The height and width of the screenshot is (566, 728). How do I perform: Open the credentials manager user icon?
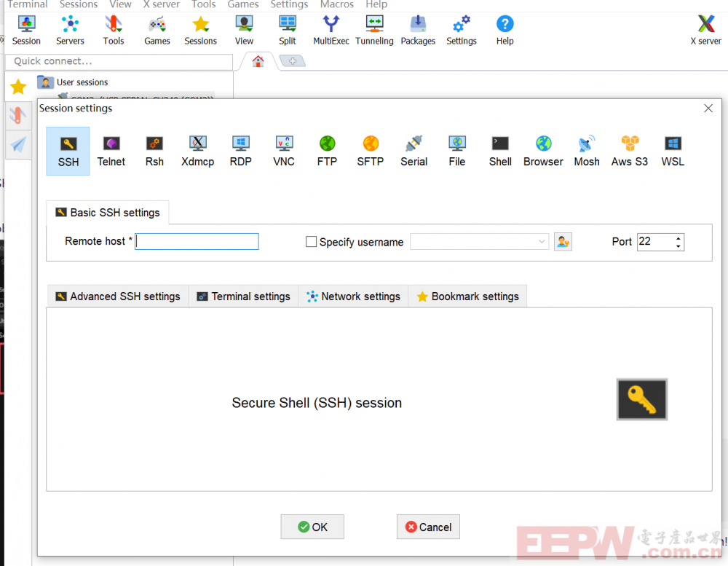[563, 242]
